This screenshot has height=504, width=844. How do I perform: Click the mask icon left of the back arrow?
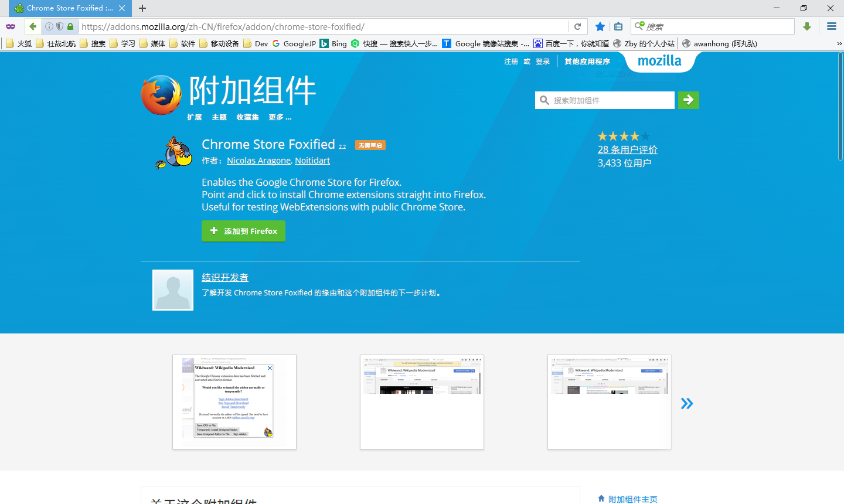tap(11, 26)
